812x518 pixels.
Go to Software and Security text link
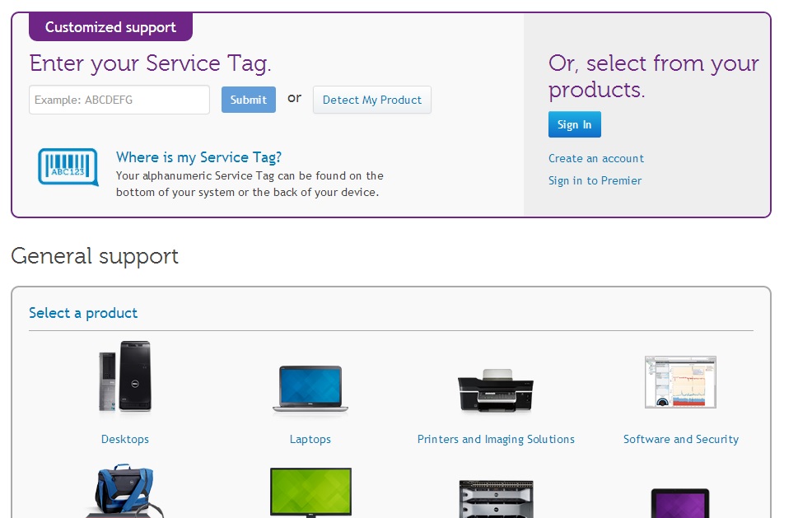pyautogui.click(x=681, y=439)
